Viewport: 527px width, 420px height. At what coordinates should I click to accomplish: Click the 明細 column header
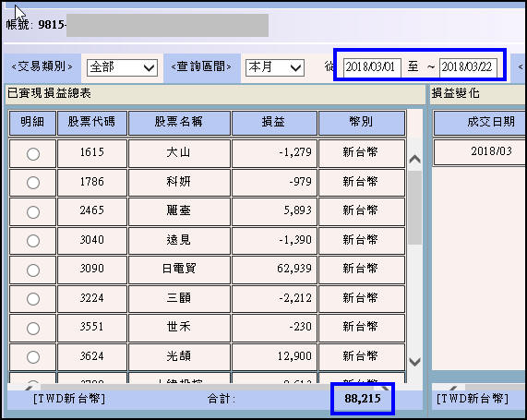click(x=32, y=123)
